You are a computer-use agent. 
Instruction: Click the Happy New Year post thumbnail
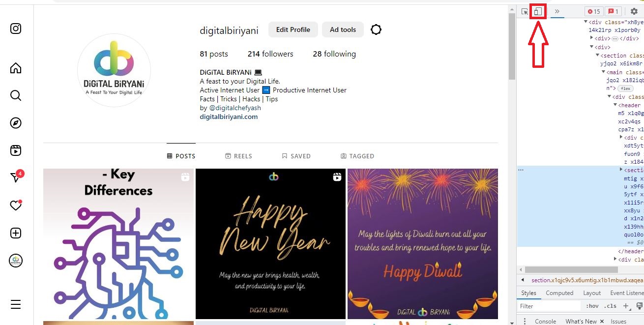270,244
